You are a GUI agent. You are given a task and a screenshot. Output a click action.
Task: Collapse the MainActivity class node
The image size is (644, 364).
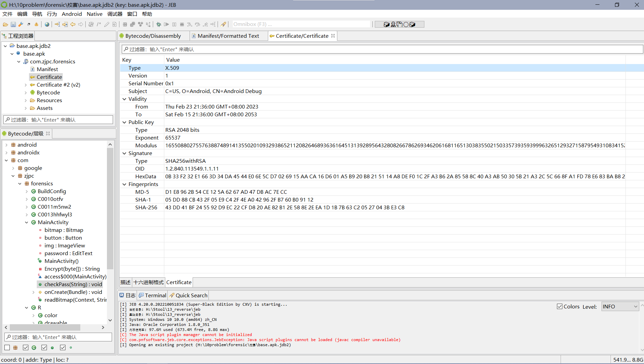[x=27, y=222]
